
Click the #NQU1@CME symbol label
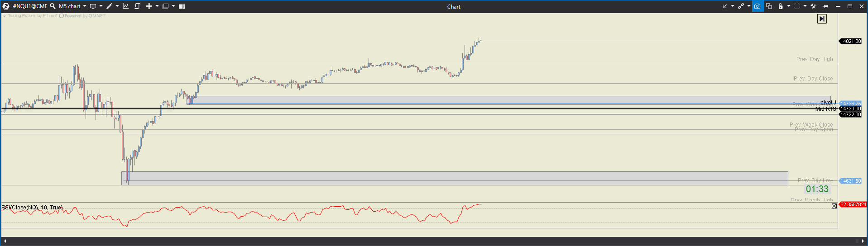(30, 6)
